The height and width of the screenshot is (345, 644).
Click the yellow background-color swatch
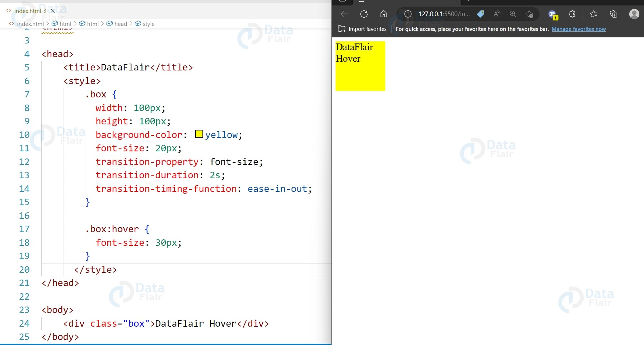199,134
